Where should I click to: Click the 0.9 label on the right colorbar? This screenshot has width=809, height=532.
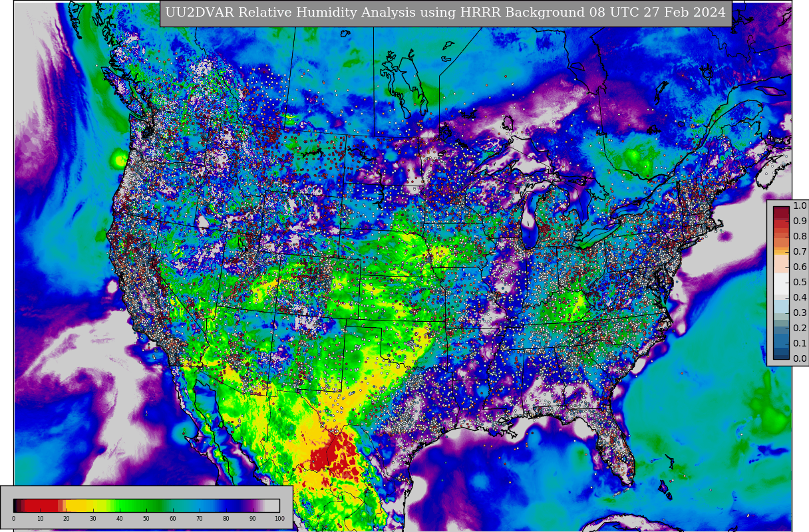800,221
